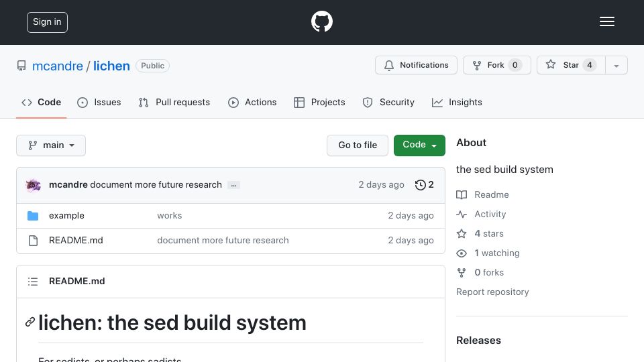Star the lichen repository
The width and height of the screenshot is (644, 362).
point(571,65)
